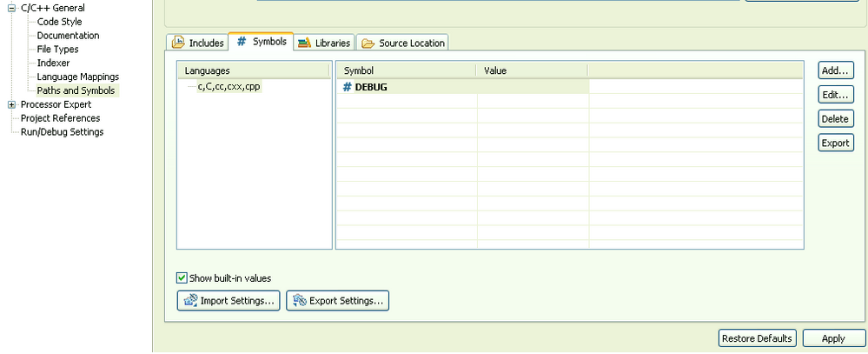Select c,C,cc,cxx,cpp language entry
Screen dimensions: 868x354
coord(229,86)
